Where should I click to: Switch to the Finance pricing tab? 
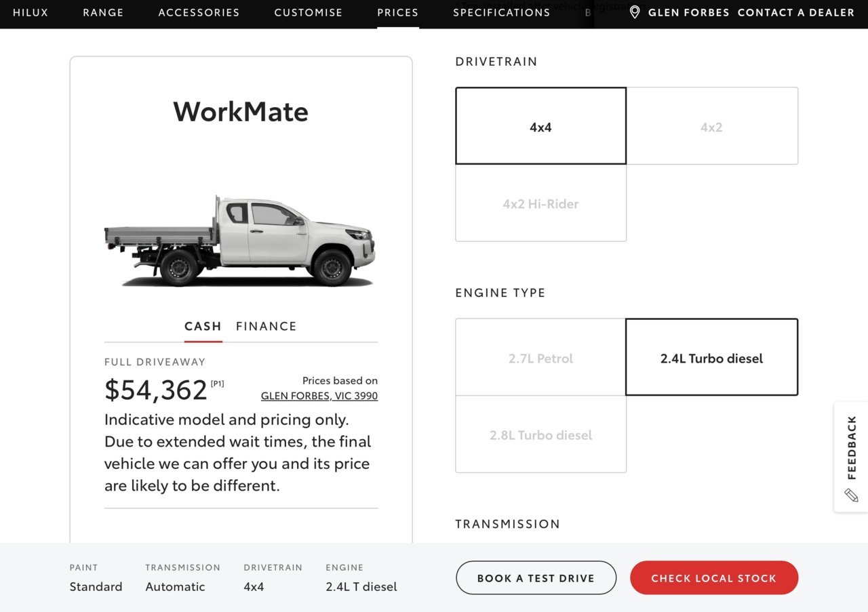[x=267, y=326]
